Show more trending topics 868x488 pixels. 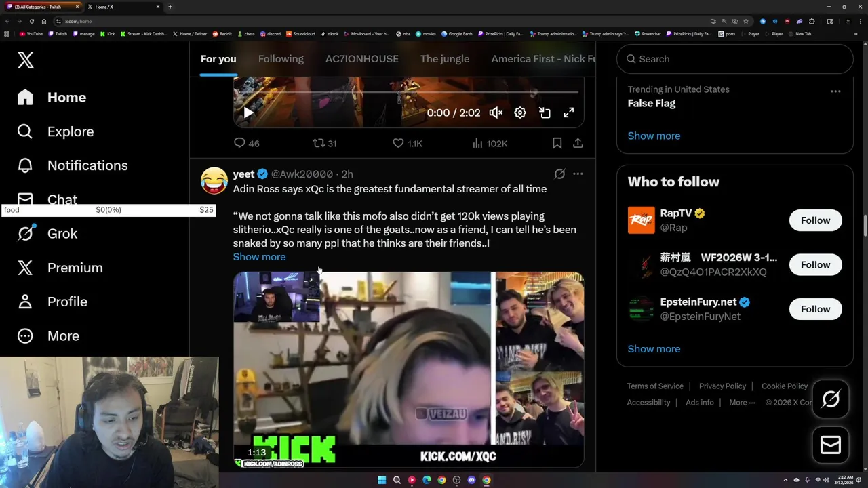click(654, 136)
